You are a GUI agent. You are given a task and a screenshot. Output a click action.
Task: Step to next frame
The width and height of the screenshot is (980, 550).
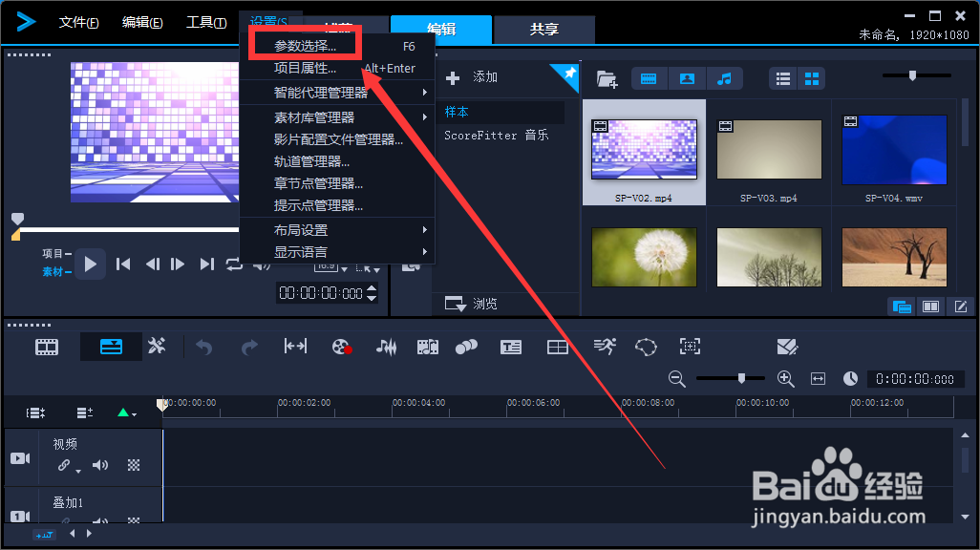(178, 264)
